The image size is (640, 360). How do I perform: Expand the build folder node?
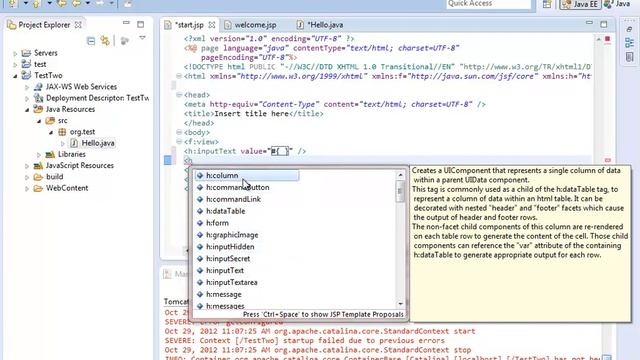coord(27,177)
